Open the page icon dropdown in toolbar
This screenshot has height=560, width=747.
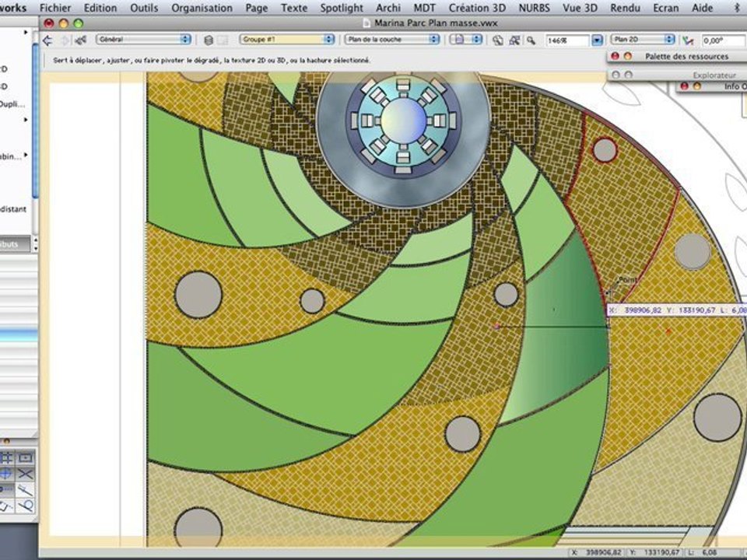[466, 40]
